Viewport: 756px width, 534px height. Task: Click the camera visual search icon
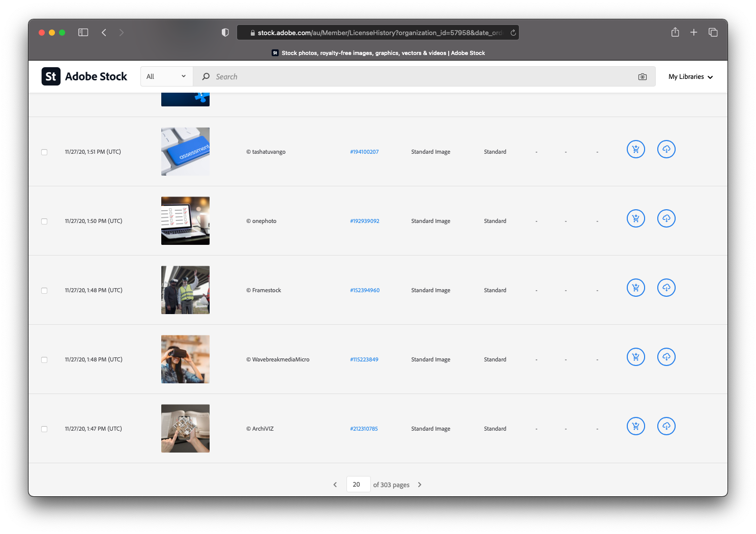point(642,77)
